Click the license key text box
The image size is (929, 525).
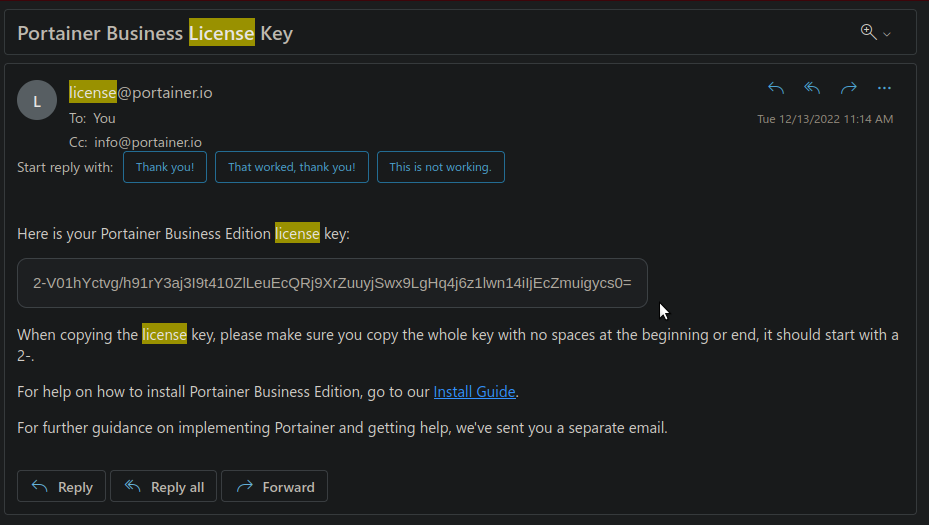332,283
